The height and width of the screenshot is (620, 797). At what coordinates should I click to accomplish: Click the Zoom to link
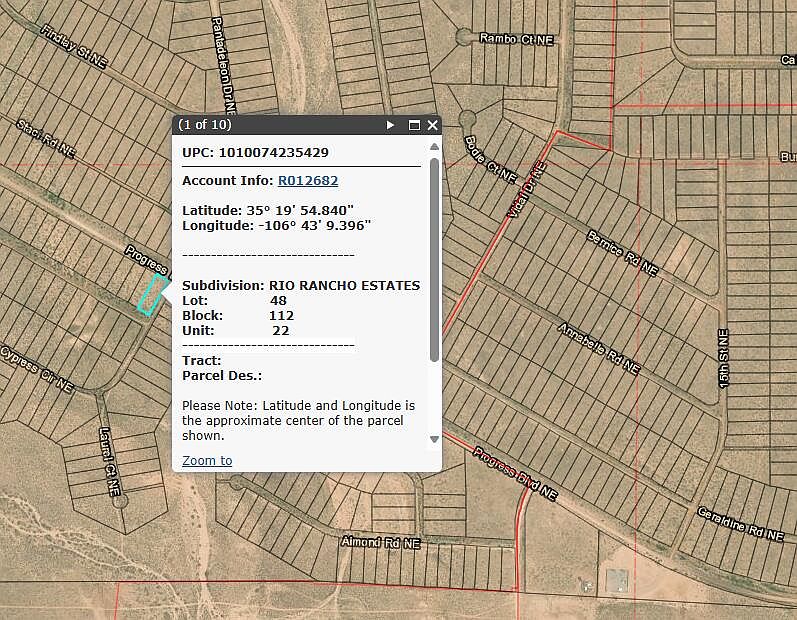click(207, 461)
